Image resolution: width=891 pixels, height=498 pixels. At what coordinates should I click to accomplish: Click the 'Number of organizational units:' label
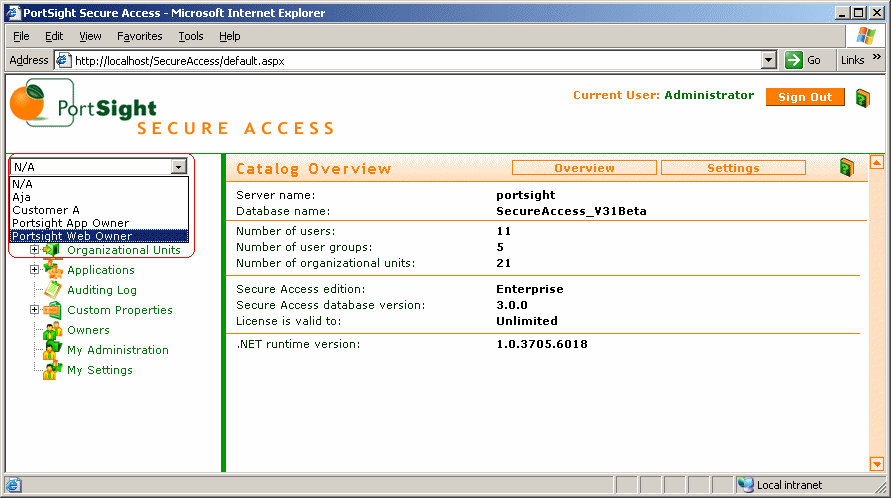coord(326,263)
